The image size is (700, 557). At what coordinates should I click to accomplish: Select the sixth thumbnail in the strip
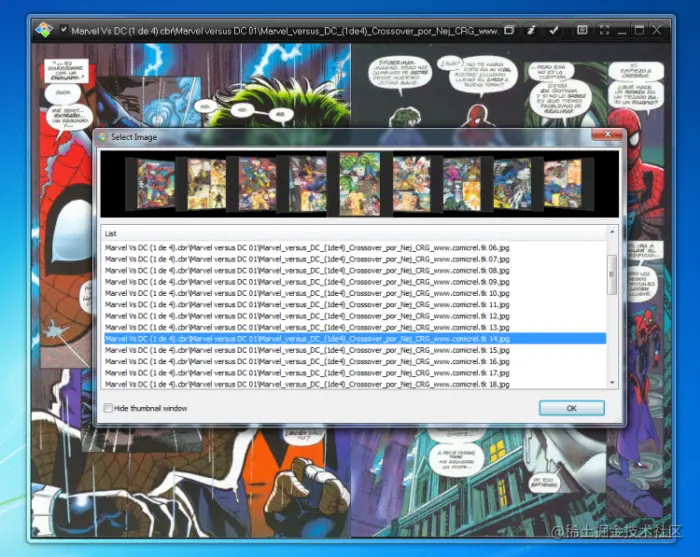click(x=412, y=183)
